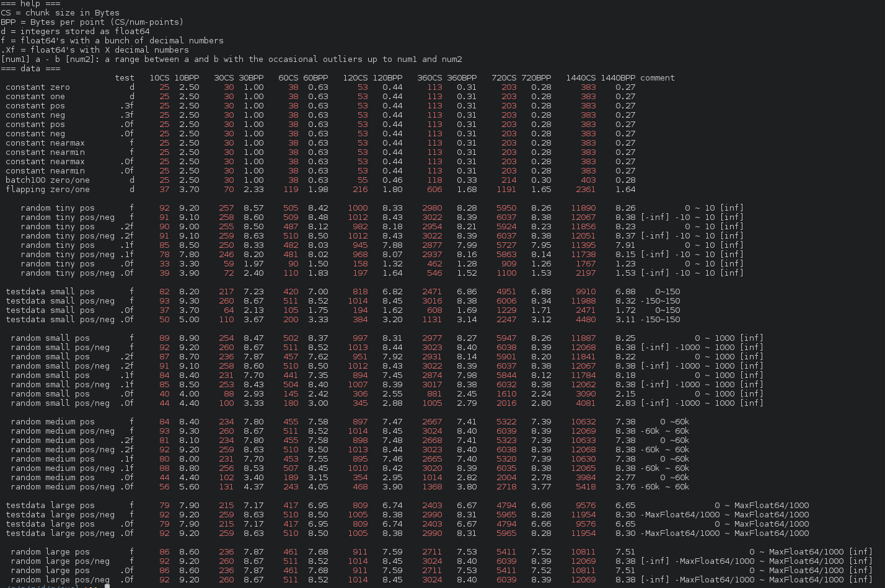Select the '720CS' column header
Screen dimensions: 885x588
(x=503, y=77)
